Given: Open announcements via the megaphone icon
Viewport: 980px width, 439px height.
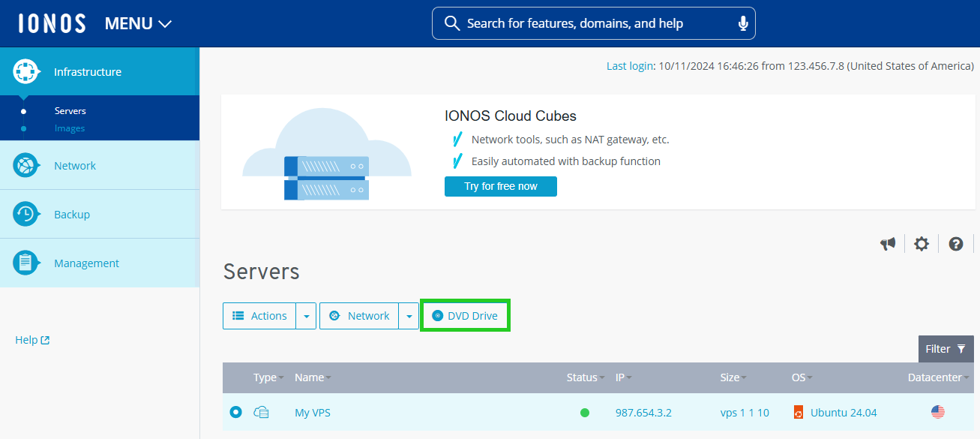Looking at the screenshot, I should 888,244.
